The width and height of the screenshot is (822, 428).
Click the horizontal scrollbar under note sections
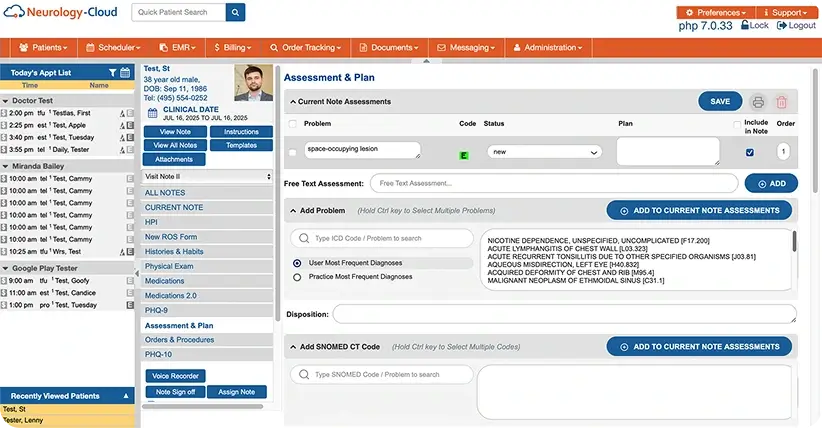203,406
